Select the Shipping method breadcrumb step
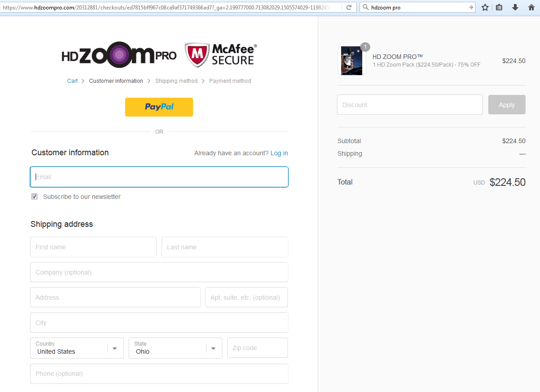Image resolution: width=540 pixels, height=392 pixels. coord(176,81)
